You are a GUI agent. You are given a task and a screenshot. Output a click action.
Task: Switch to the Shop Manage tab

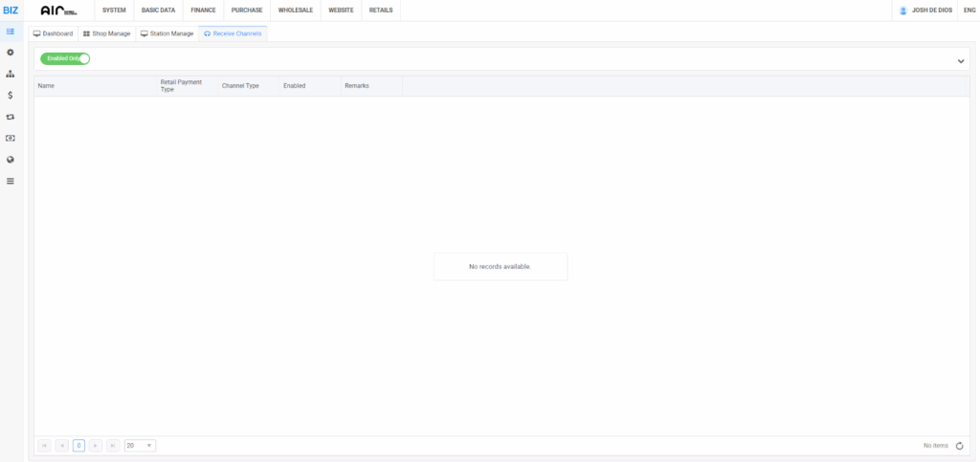[106, 33]
